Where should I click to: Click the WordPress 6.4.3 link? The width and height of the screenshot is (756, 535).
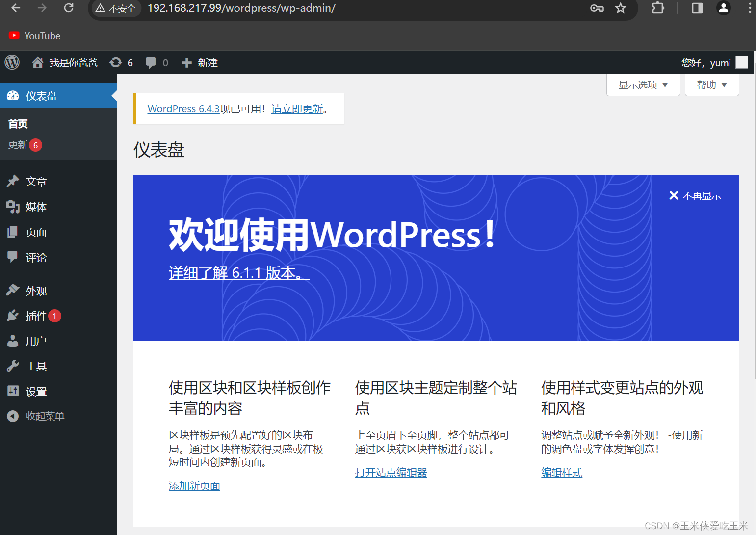pyautogui.click(x=183, y=109)
